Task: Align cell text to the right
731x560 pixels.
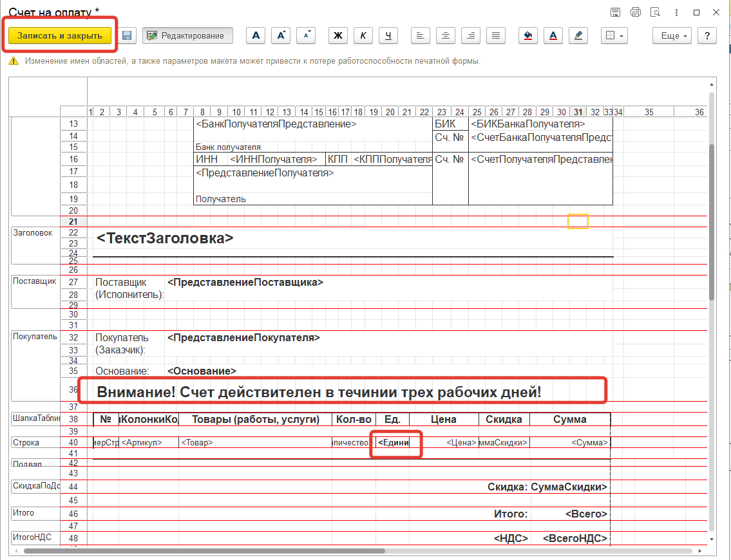Action: [471, 35]
